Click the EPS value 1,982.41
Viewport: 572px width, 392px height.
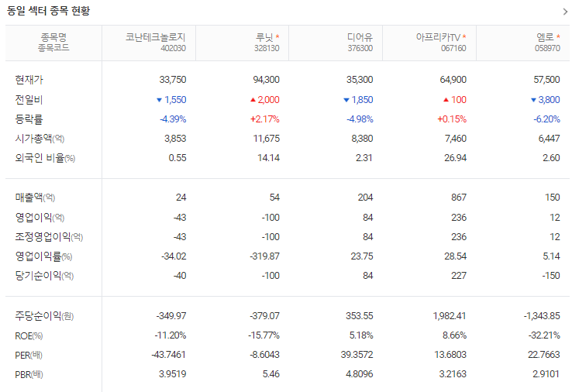[x=449, y=316]
